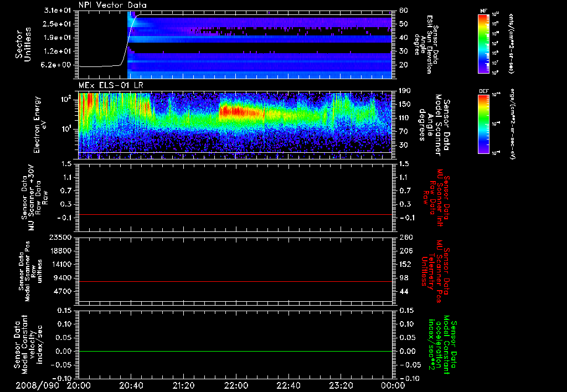Click the red line in Scanner Pos plot
Screen dimensions: 567x392
[235, 281]
